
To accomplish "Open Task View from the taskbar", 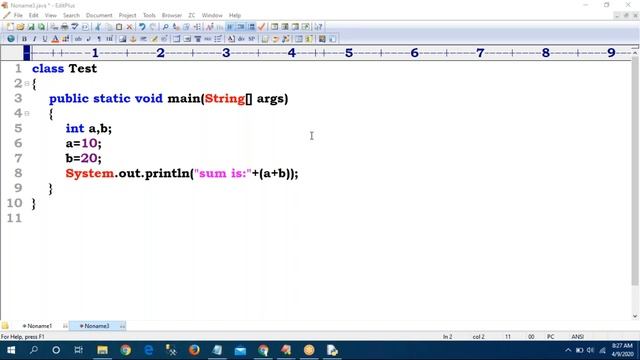I will 78,350.
